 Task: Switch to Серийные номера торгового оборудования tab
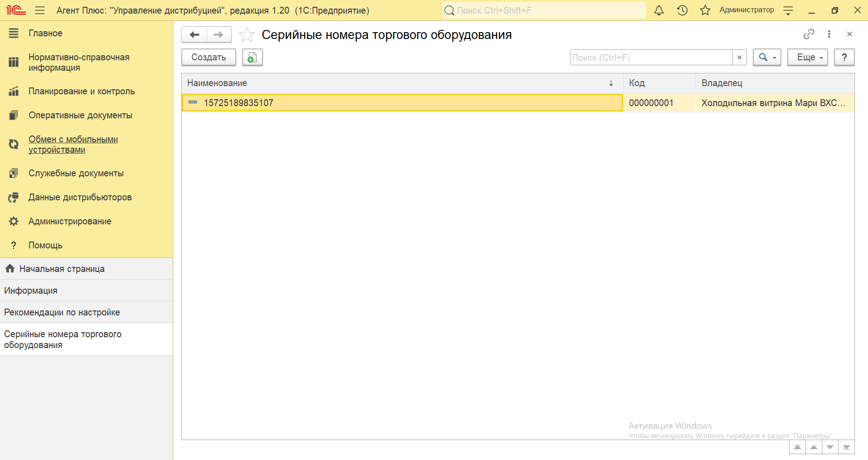[86, 339]
